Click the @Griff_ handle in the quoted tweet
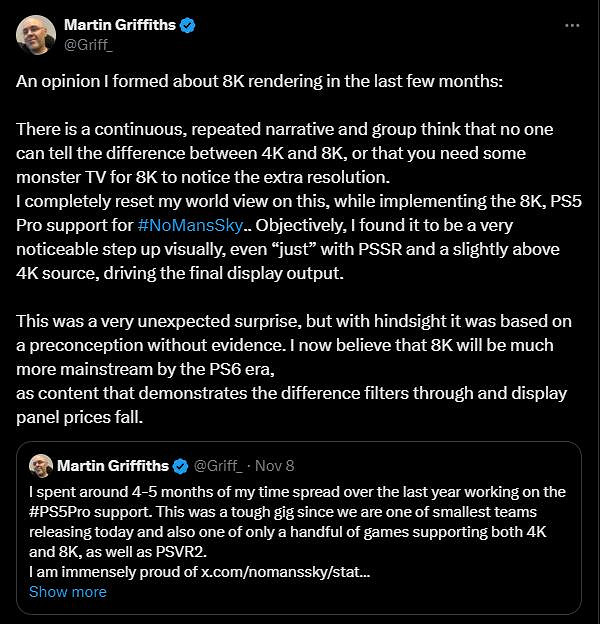This screenshot has width=600, height=624. coord(219,466)
